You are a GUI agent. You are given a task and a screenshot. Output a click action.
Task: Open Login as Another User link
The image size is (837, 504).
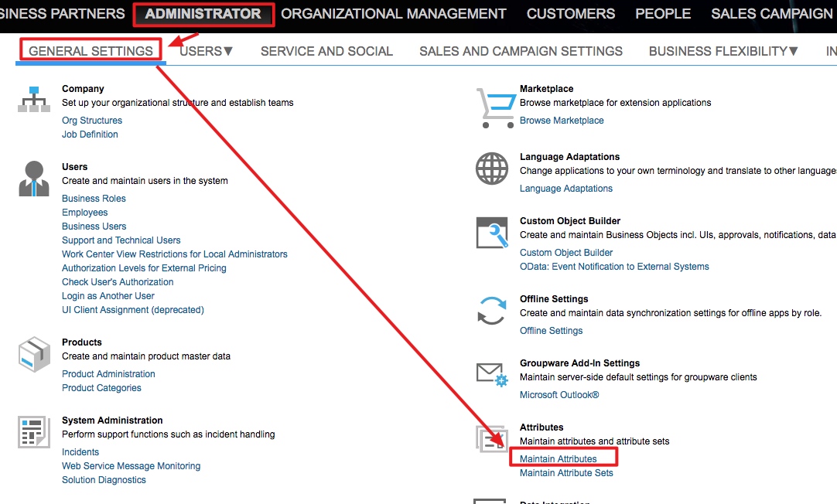click(108, 295)
